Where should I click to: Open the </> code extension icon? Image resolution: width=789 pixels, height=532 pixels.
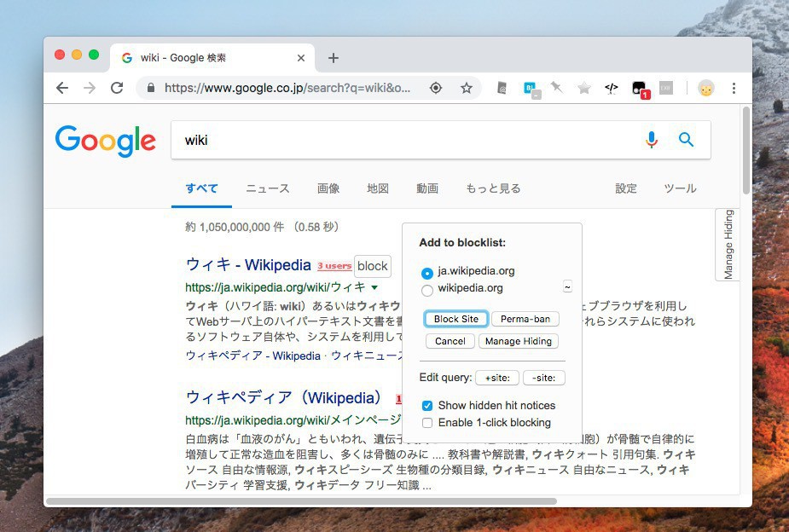click(x=611, y=88)
